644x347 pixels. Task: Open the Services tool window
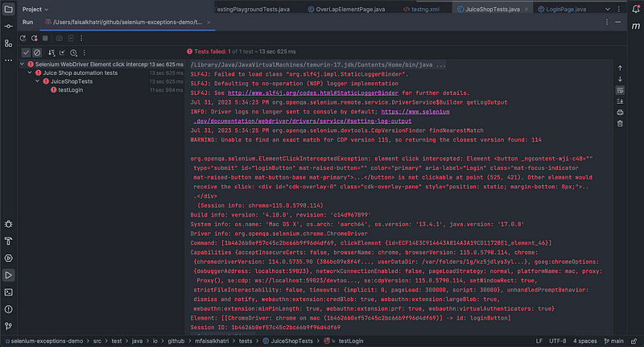(x=8, y=258)
